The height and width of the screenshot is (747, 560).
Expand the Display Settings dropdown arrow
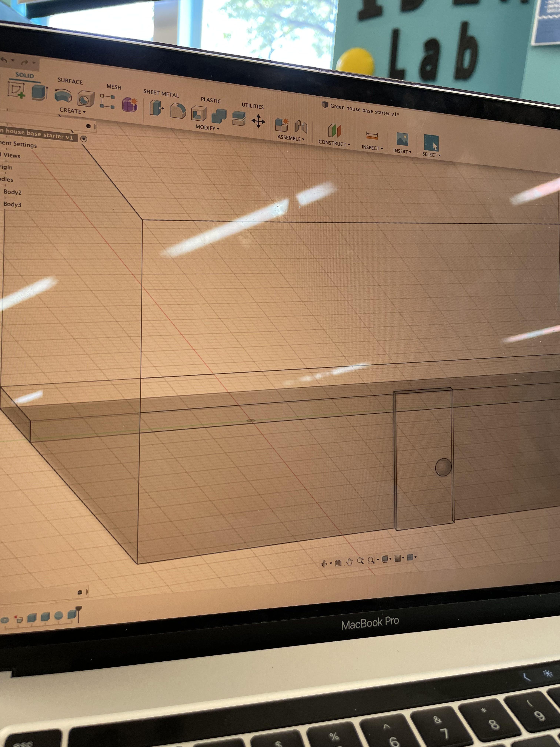pos(391,559)
